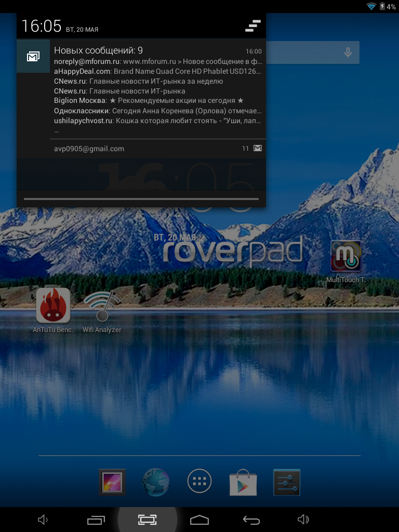Tap the avp0905@gmail.com account label
This screenshot has height=532, width=399.
(89, 149)
